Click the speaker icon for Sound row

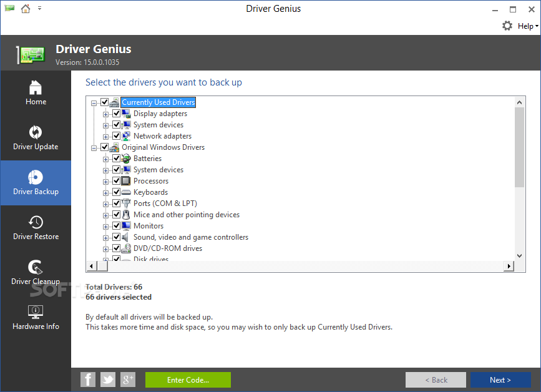pyautogui.click(x=125, y=237)
